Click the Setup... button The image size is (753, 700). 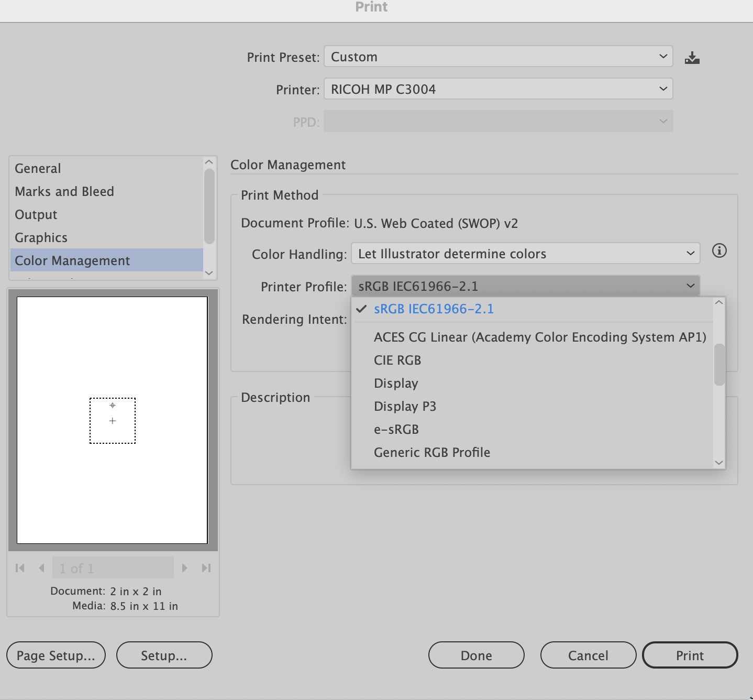pyautogui.click(x=164, y=655)
